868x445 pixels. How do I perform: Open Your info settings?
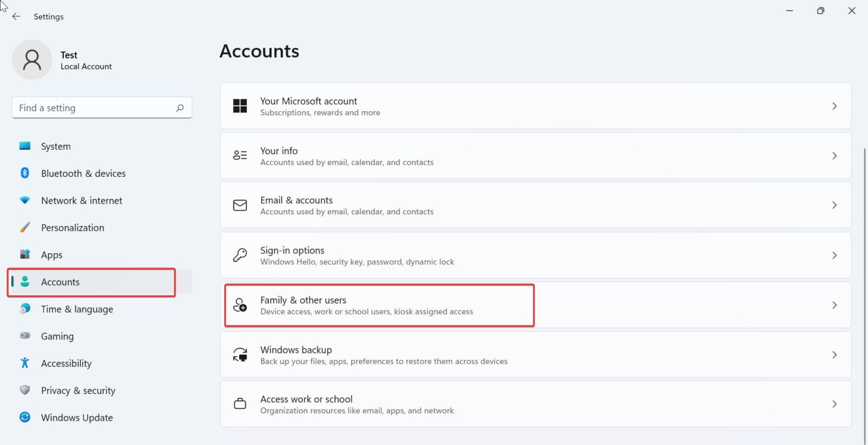coord(536,155)
